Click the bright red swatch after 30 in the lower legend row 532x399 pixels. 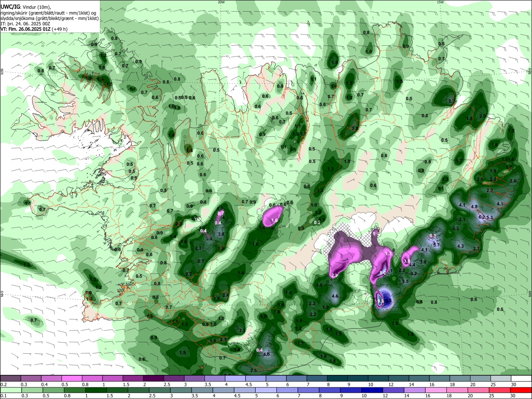click(521, 390)
